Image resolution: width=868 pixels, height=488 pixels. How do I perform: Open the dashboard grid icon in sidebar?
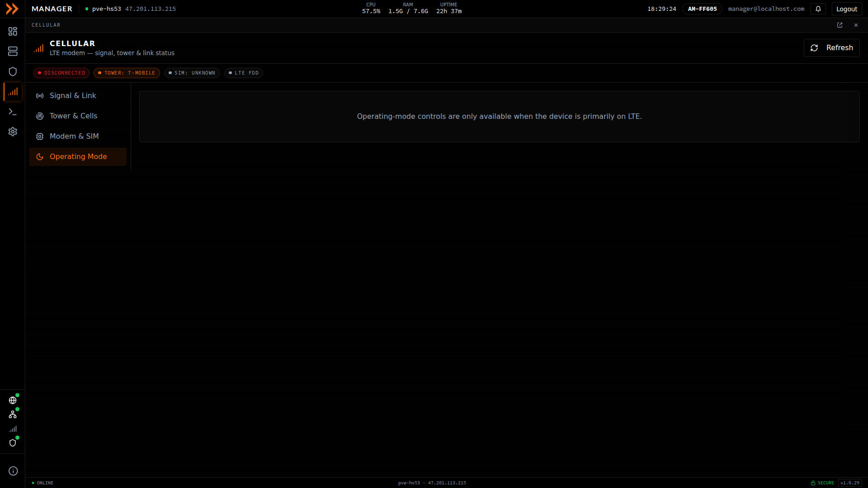(13, 31)
